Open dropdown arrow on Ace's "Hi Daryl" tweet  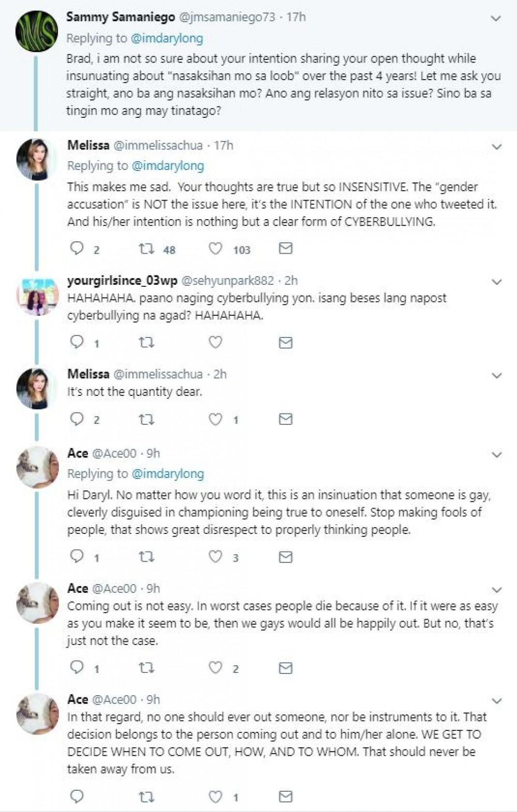497,455
